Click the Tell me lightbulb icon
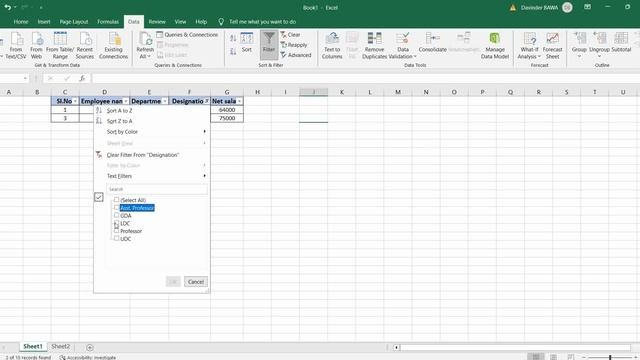 (221, 22)
